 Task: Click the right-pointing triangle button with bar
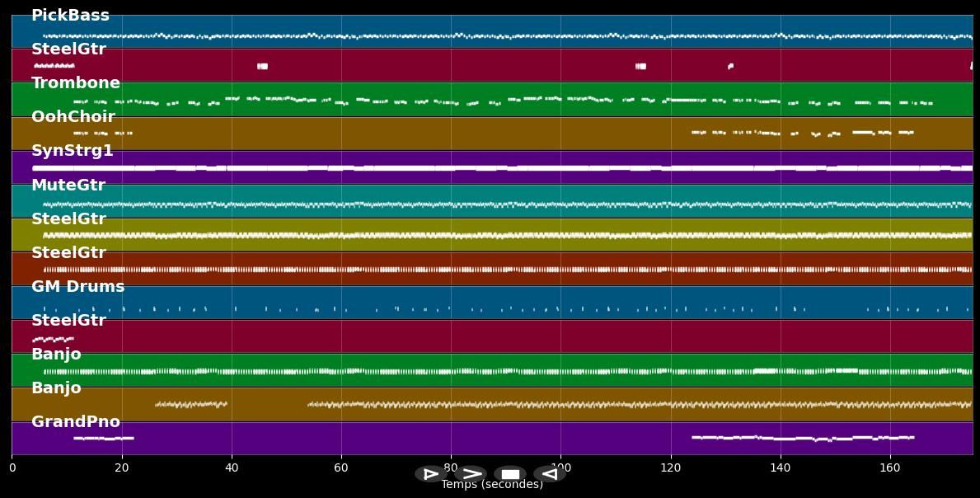point(430,474)
